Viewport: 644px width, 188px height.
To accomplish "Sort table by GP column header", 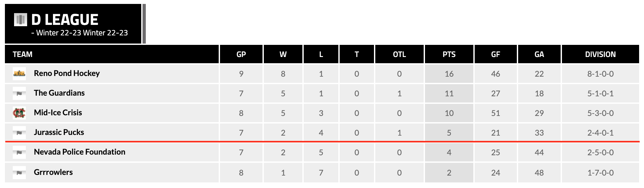I will click(241, 54).
